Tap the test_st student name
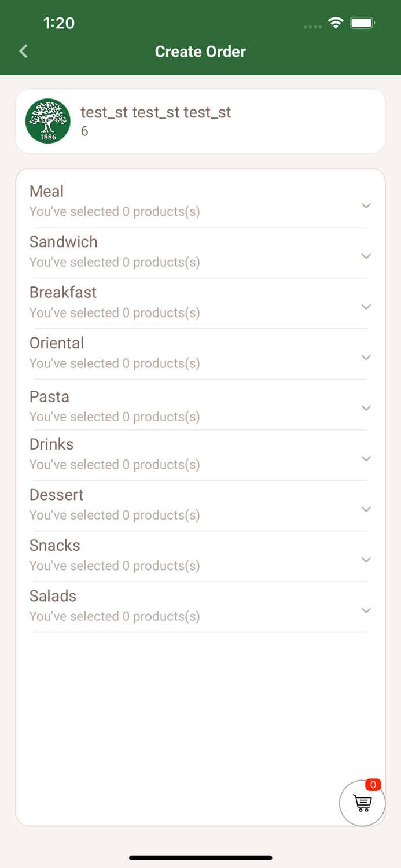 [156, 112]
